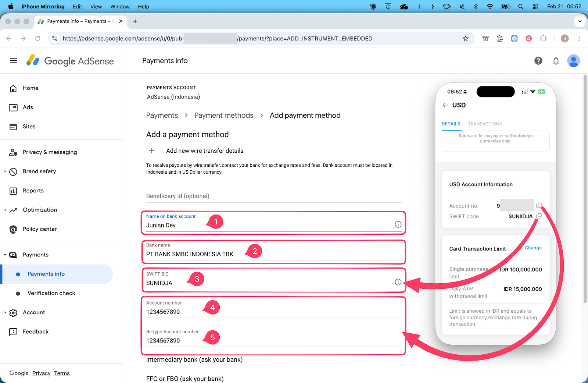This screenshot has height=383, width=588.
Task: Click info icon in Name on bank account
Action: pyautogui.click(x=398, y=224)
